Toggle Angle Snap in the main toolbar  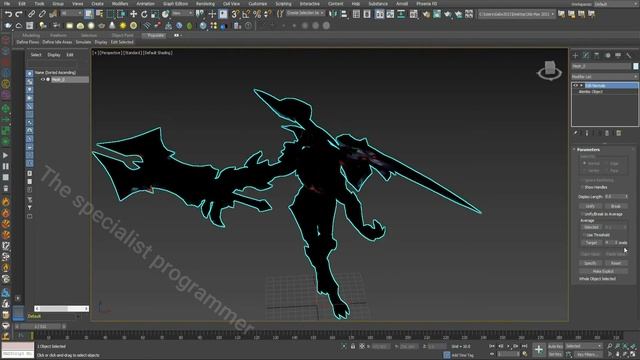(x=246, y=14)
